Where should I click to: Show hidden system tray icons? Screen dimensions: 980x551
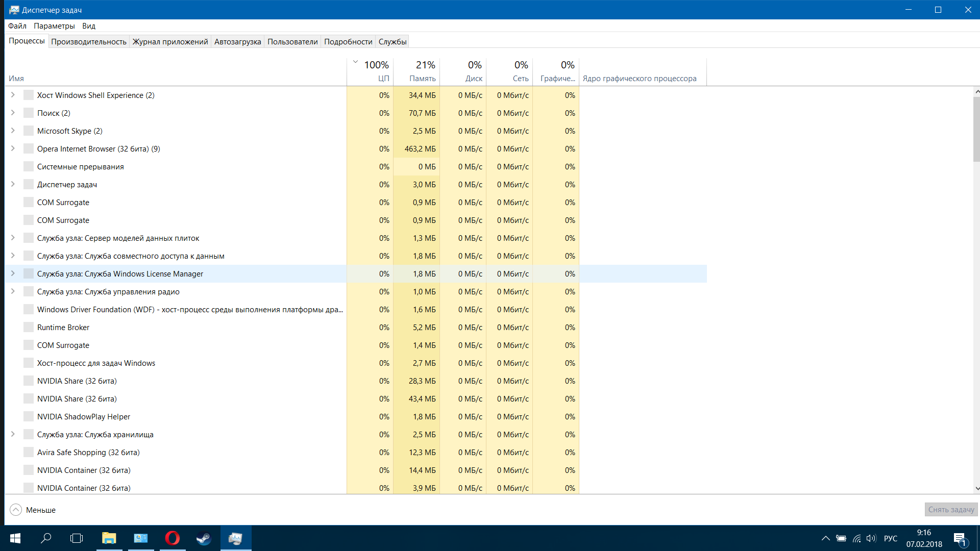[x=825, y=538]
